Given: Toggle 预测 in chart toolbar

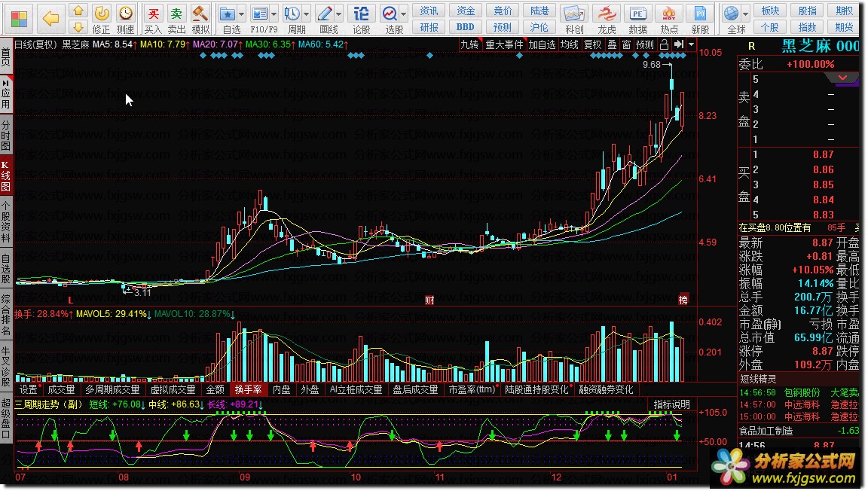Looking at the screenshot, I should 645,45.
